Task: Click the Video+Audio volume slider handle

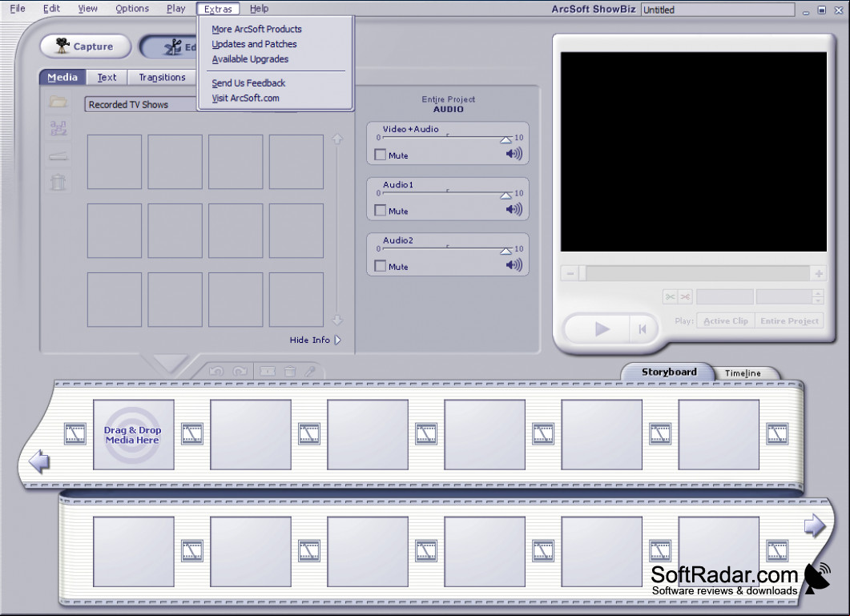Action: [506, 140]
